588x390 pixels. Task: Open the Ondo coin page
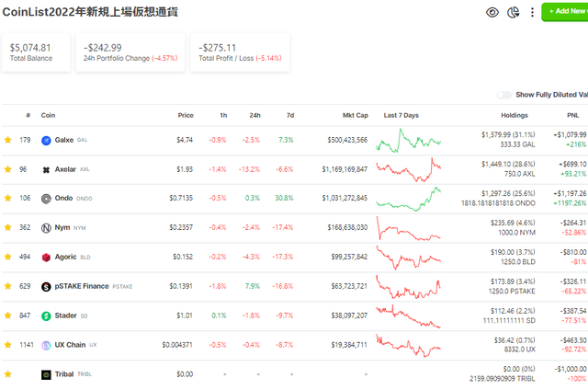coord(63,198)
